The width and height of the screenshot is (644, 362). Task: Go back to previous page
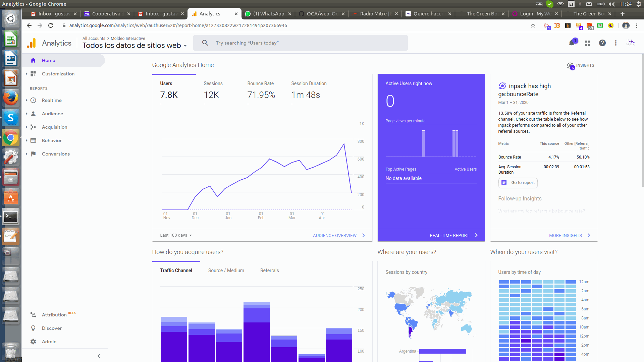pyautogui.click(x=29, y=25)
